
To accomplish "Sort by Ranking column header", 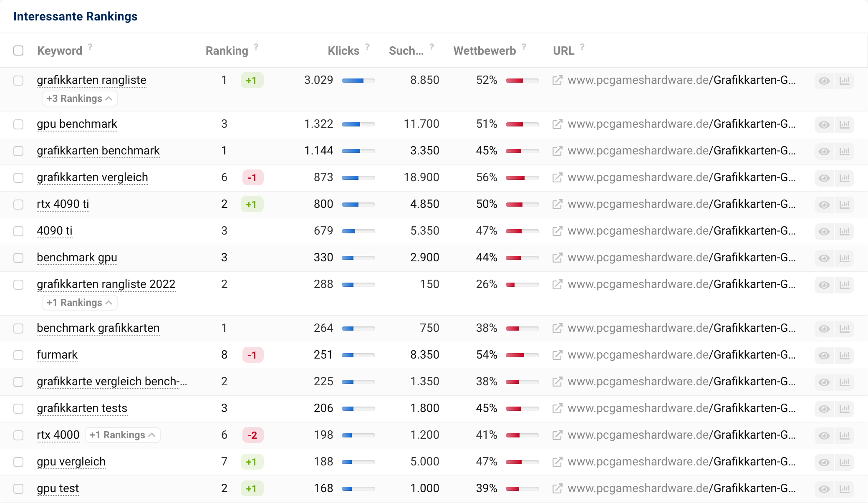I will 227,51.
